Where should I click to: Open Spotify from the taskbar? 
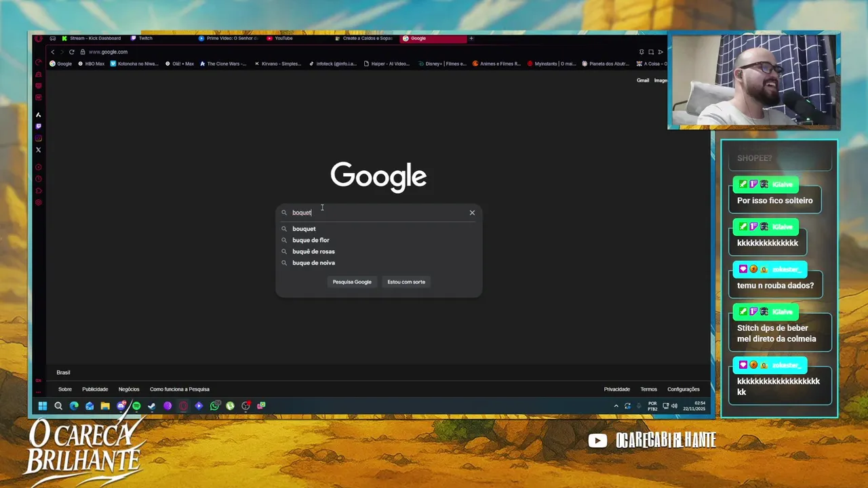pos(136,406)
